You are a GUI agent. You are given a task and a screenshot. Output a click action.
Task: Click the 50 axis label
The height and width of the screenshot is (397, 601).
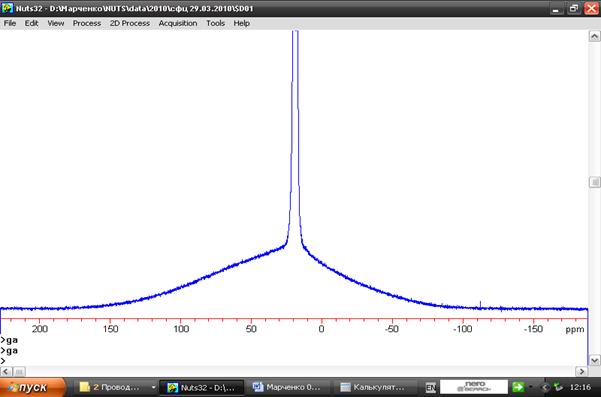coord(251,329)
